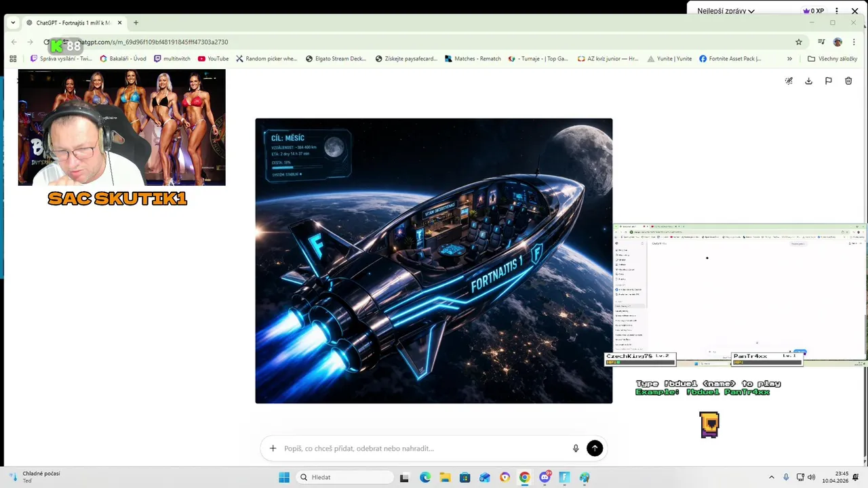Viewport: 868px width, 488px height.
Task: Select the ChatGPT - Fortnajtis tab
Action: coord(72,22)
